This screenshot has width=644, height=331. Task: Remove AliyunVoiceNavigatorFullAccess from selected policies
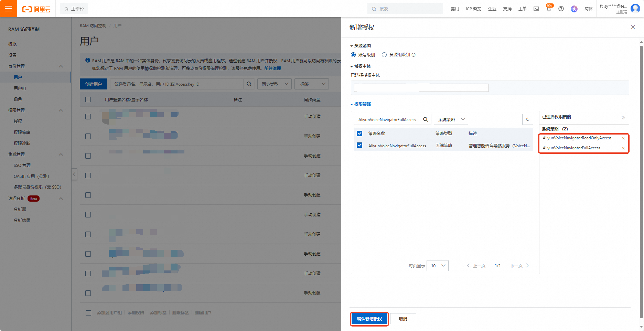point(623,148)
